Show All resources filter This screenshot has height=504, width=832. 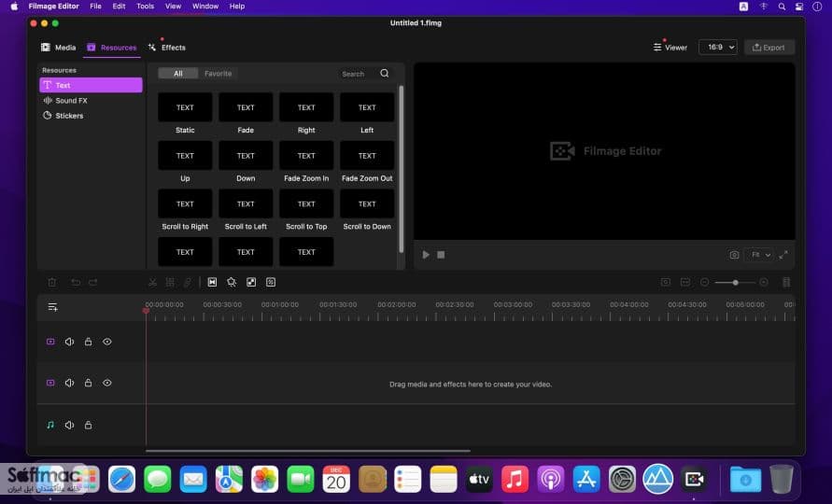(x=177, y=73)
